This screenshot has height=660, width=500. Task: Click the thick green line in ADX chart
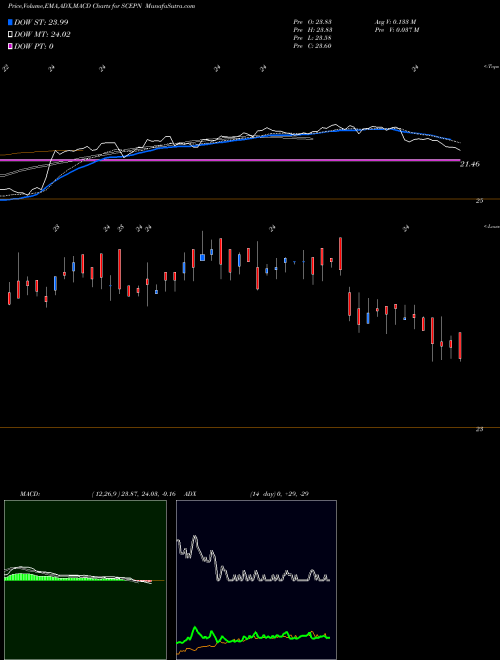tap(253, 636)
